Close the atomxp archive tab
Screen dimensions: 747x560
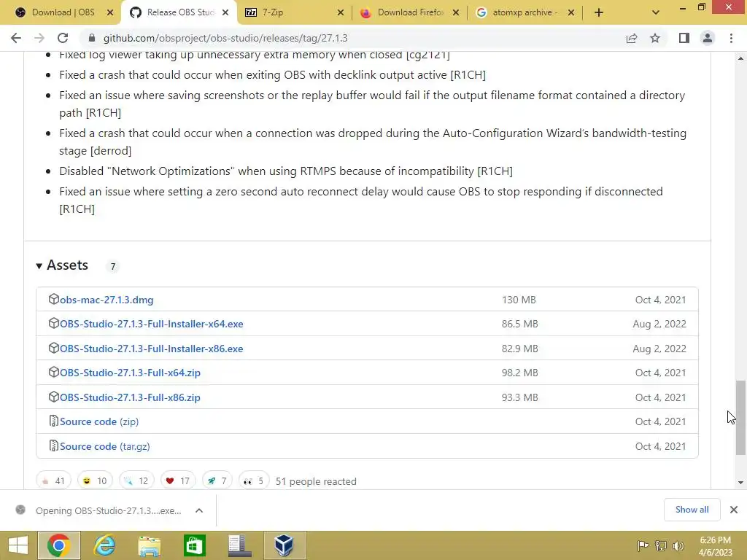point(571,13)
